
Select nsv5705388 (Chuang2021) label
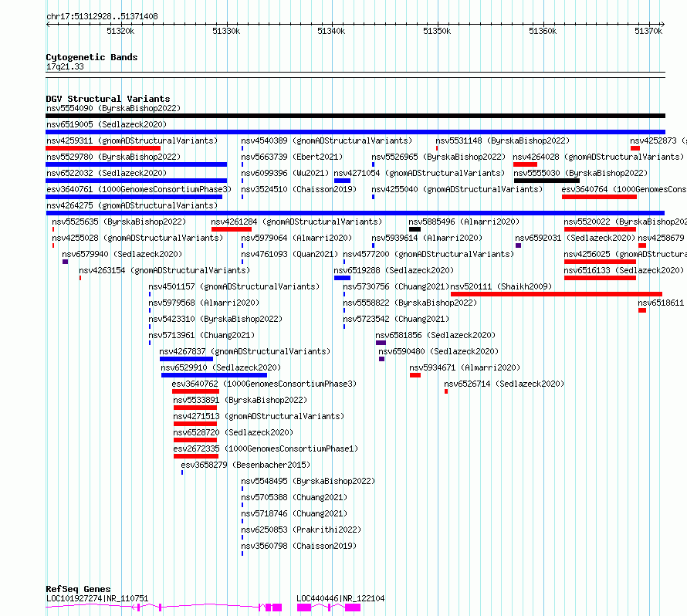point(294,497)
